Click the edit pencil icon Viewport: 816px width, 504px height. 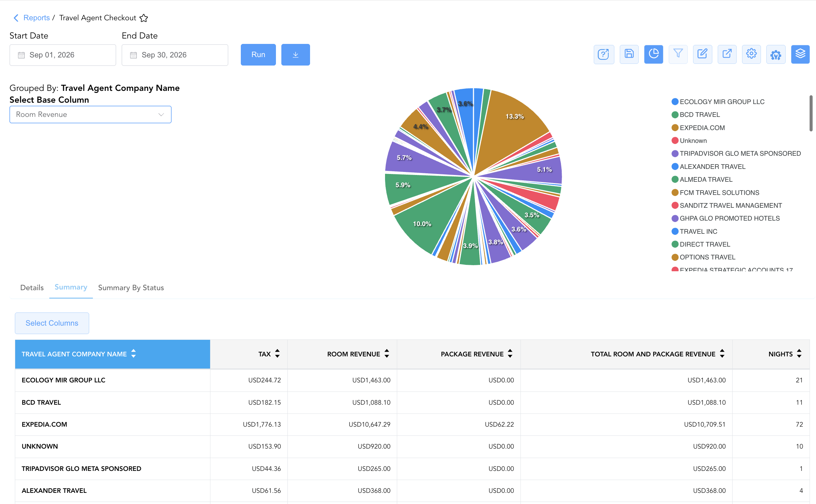(703, 54)
